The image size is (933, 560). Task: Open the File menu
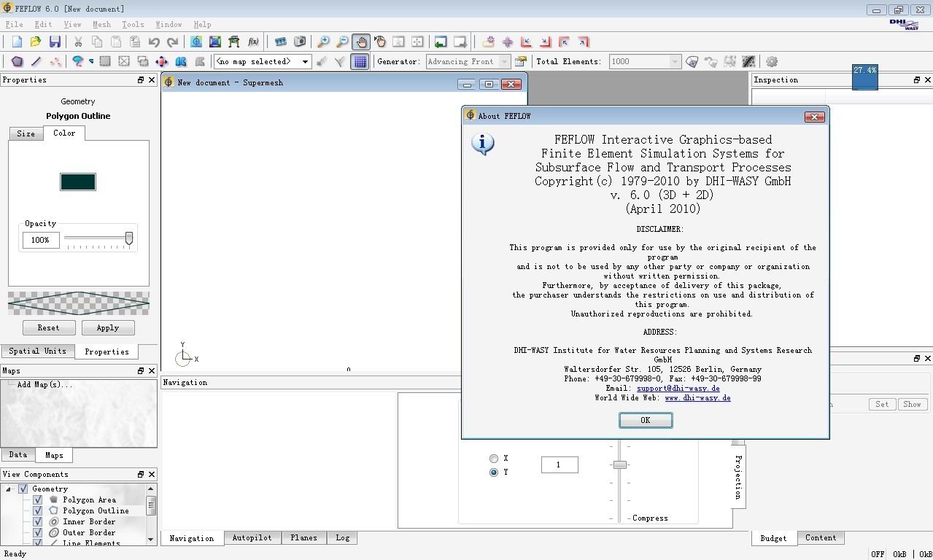point(14,24)
